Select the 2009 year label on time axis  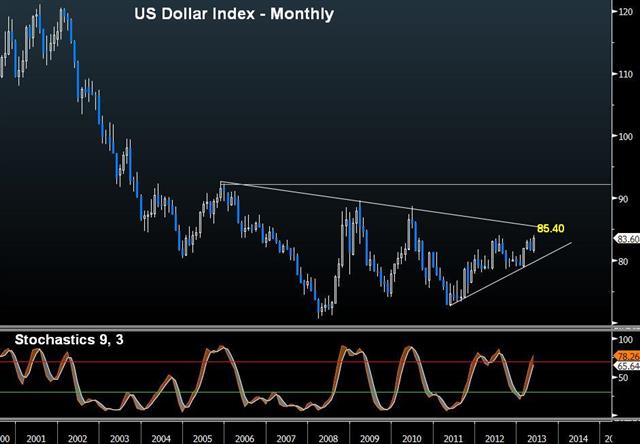pos(369,439)
